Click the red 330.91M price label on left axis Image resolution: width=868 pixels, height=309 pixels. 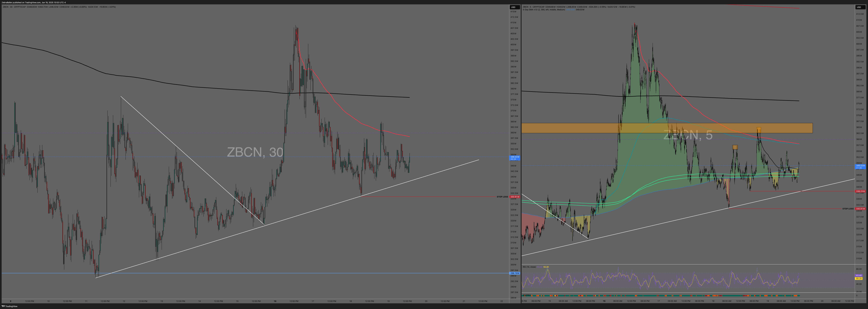(515, 197)
